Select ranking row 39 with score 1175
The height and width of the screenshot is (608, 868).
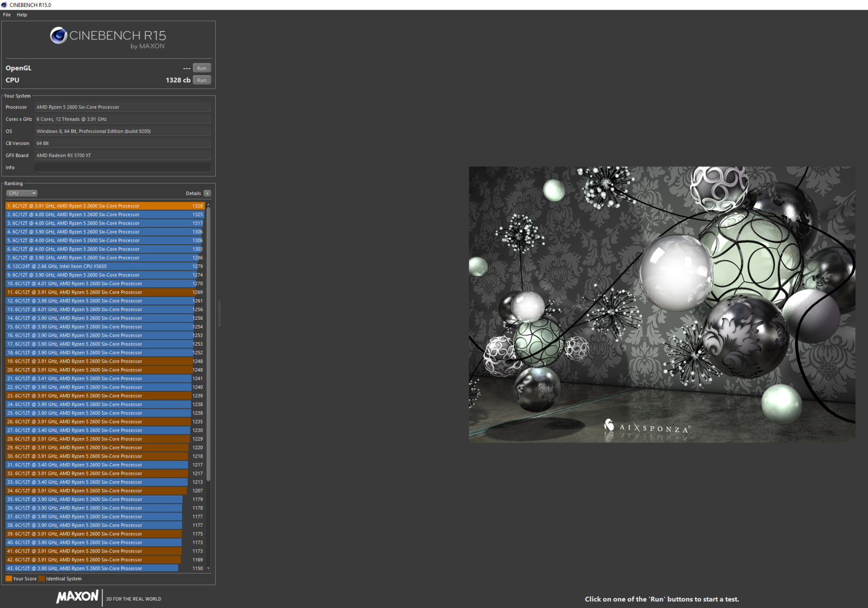point(105,534)
